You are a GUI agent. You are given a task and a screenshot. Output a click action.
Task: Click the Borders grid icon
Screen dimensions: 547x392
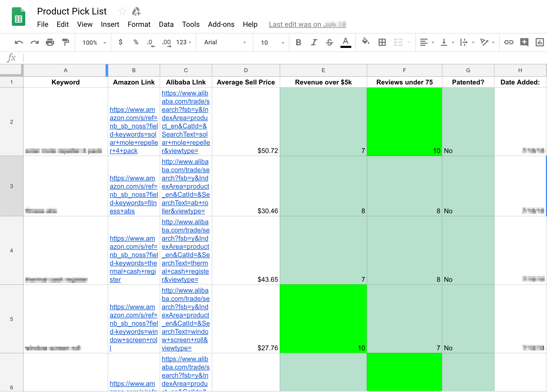[382, 42]
